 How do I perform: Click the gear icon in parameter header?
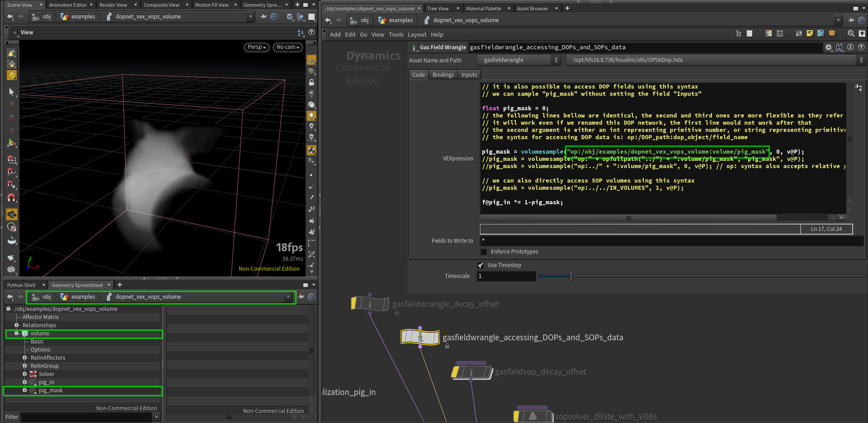[x=828, y=47]
